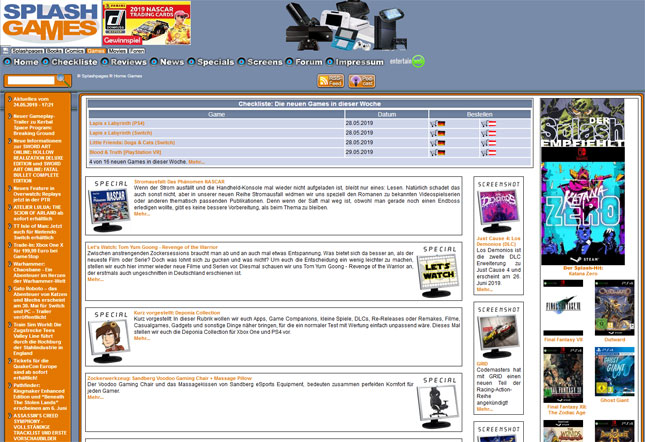This screenshot has height=442, width=645.
Task: Switch to the Games tab
Action: [96, 51]
